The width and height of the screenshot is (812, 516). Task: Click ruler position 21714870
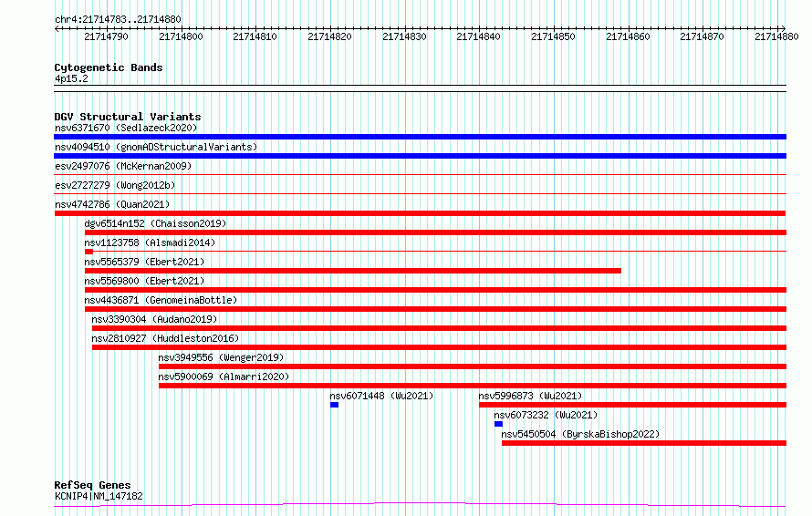pyautogui.click(x=703, y=36)
